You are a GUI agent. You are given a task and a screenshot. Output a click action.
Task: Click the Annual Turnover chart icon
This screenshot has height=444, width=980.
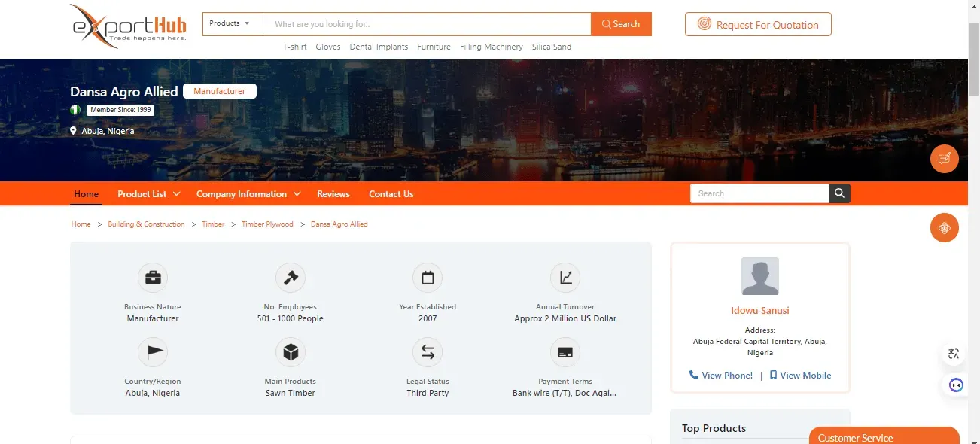(565, 278)
